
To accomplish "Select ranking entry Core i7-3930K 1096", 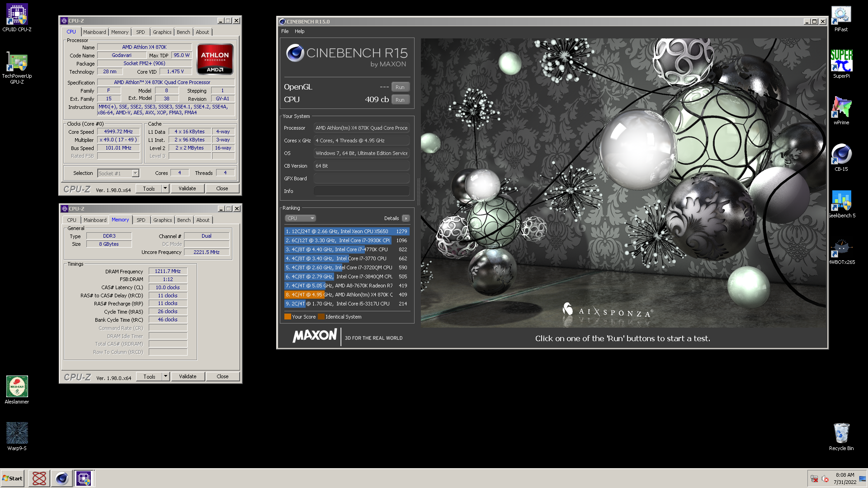I will click(347, 240).
